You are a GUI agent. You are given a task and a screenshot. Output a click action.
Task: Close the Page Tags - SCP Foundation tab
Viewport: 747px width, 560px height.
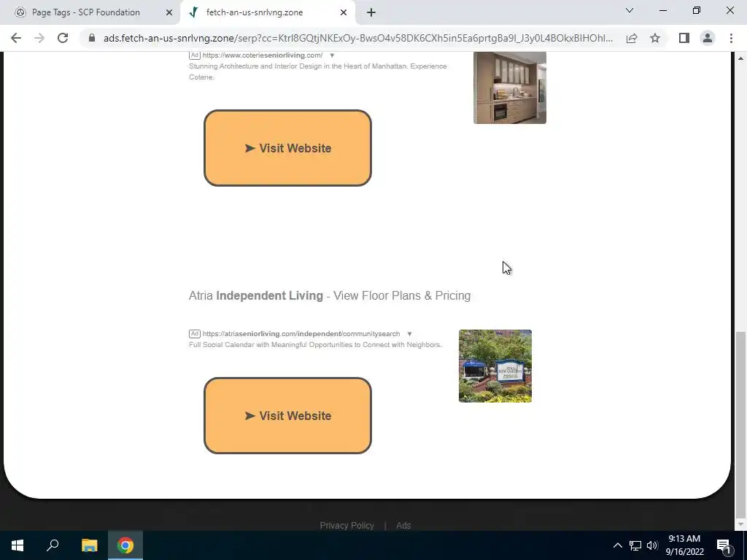click(169, 12)
